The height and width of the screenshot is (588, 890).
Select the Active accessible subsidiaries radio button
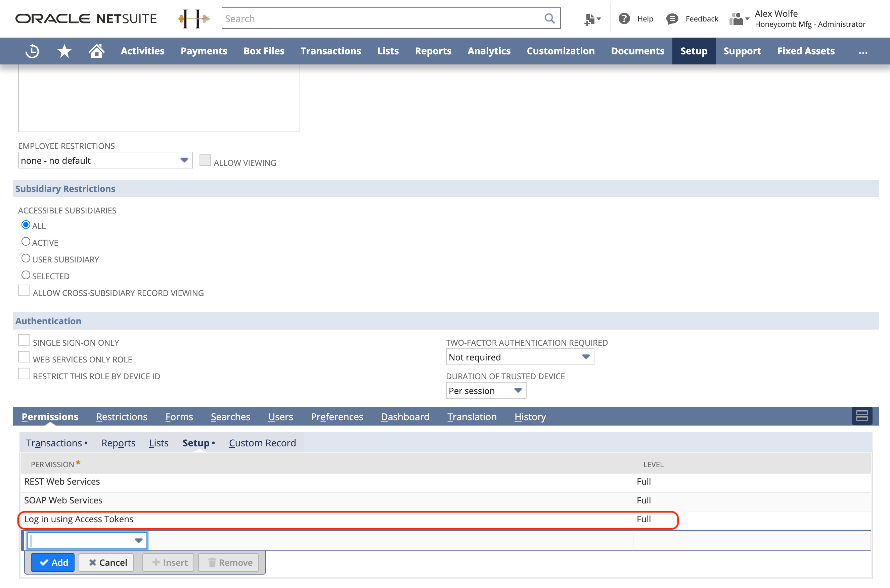[x=25, y=242]
